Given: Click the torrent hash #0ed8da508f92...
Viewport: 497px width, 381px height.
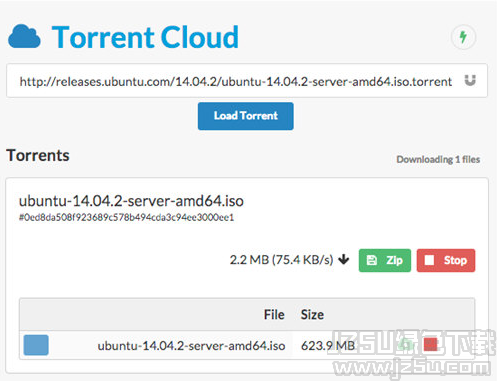Looking at the screenshot, I should click(x=126, y=218).
